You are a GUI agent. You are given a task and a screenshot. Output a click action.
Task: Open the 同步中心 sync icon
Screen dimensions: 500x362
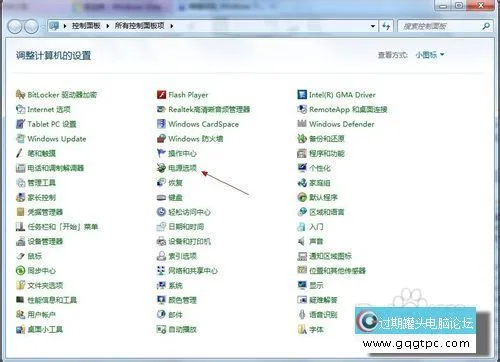20,271
